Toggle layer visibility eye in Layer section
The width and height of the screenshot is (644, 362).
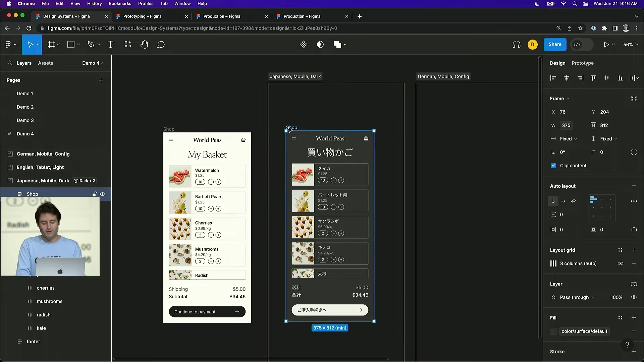(634, 297)
